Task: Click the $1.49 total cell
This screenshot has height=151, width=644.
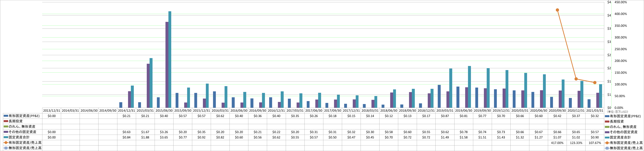Action: tap(445, 137)
